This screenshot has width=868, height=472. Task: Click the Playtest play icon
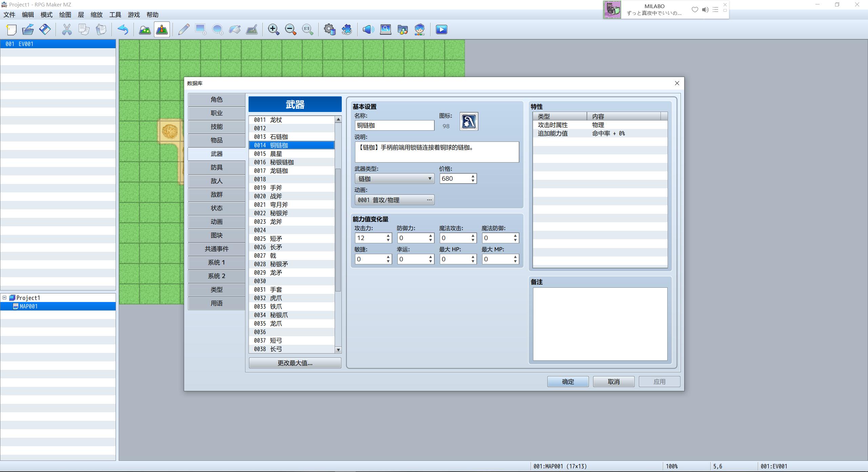point(441,30)
